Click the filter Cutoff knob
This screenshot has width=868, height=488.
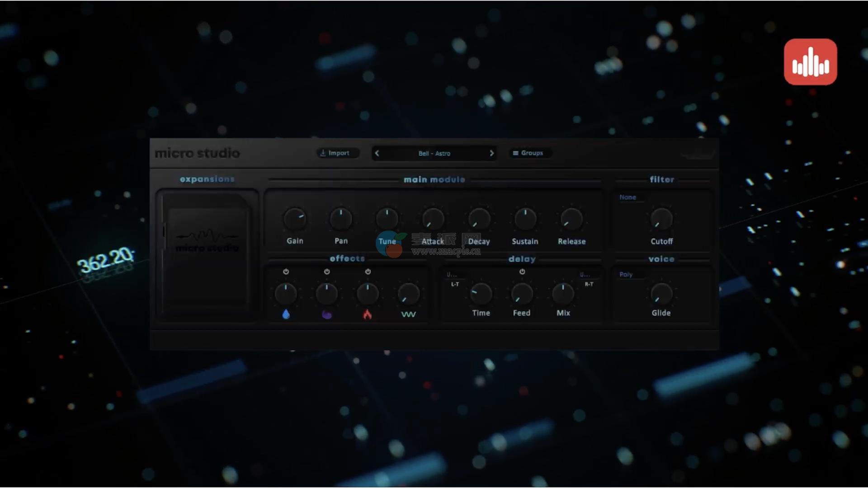coord(661,219)
